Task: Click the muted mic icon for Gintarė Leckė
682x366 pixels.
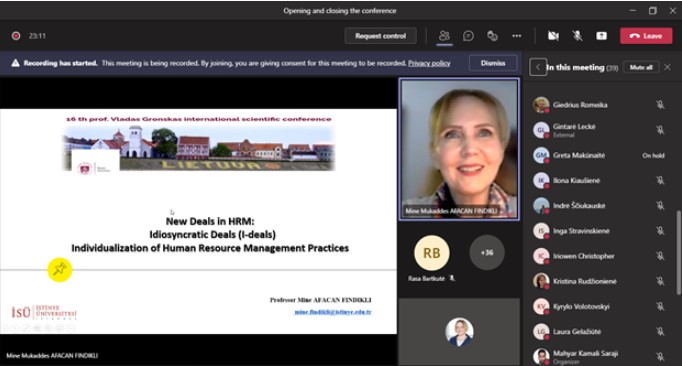Action: tap(660, 130)
